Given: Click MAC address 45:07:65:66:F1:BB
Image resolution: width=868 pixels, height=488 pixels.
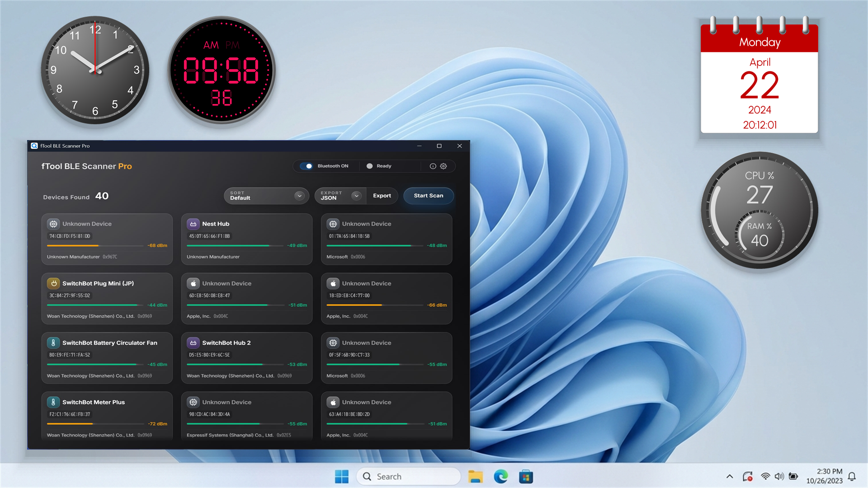Looking at the screenshot, I should [x=209, y=236].
